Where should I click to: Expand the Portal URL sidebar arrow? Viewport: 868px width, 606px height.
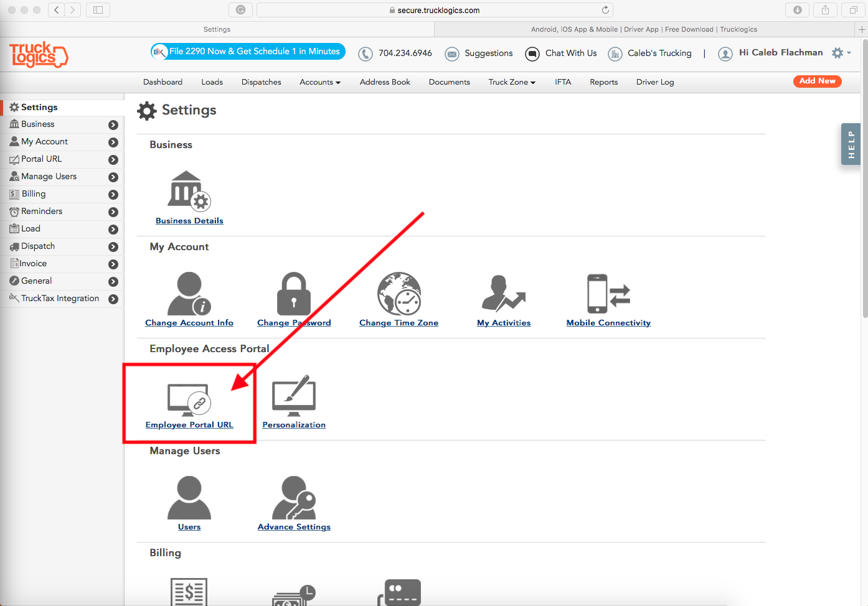tap(113, 160)
